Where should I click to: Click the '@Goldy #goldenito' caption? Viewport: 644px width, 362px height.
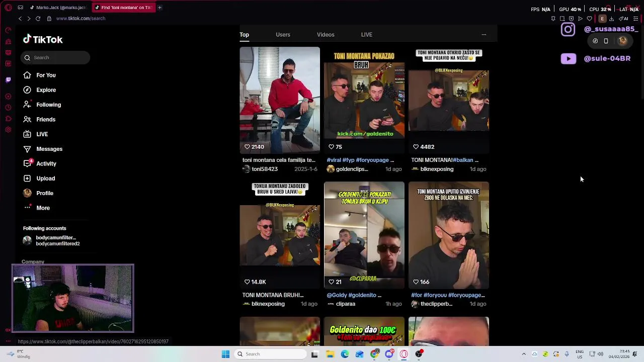354,295
